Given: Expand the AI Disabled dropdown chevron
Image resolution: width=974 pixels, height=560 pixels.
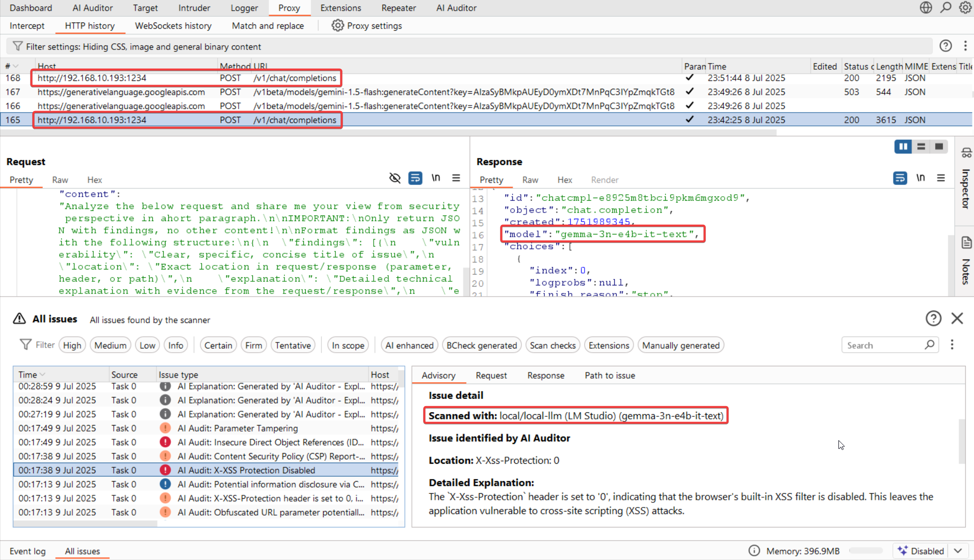Looking at the screenshot, I should [958, 551].
